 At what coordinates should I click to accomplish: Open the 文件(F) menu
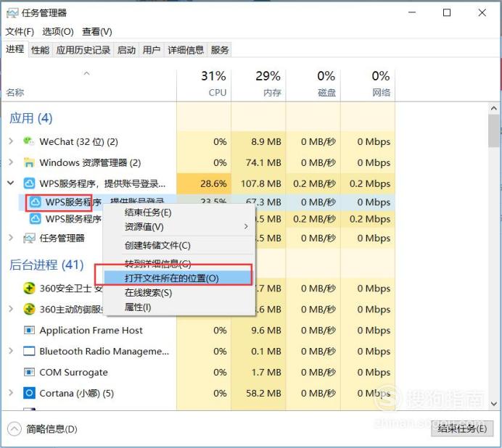(20, 32)
